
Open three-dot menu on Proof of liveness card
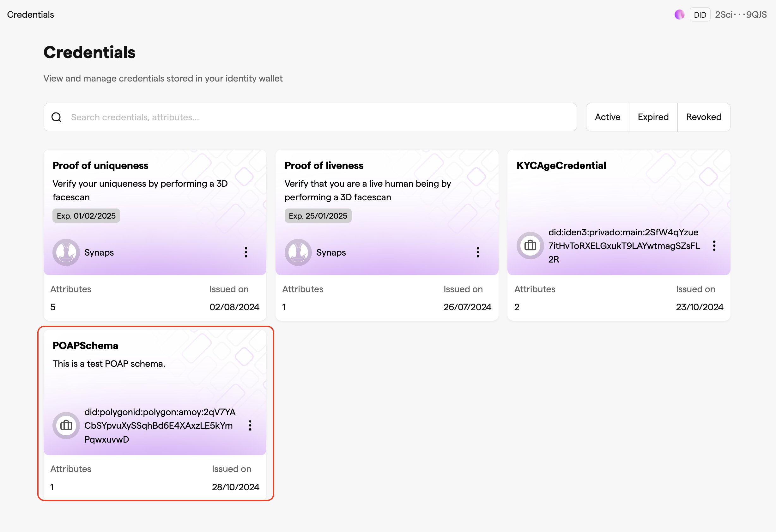[478, 252]
